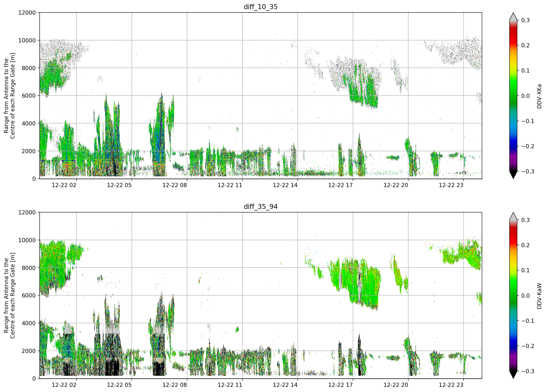Image resolution: width=546 pixels, height=392 pixels.
Task: Click the 12-22 11 time tick in diff_35_94
Action: [230, 385]
